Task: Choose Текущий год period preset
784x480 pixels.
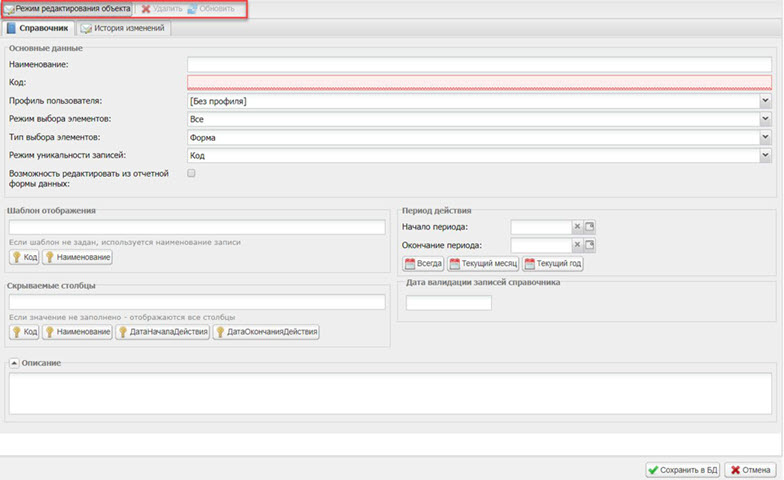Action: [553, 264]
